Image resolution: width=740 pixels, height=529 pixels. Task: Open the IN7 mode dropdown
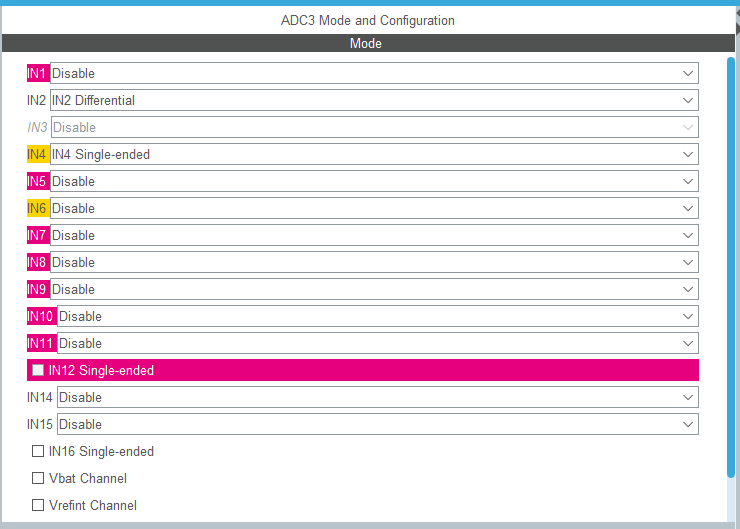coord(374,235)
